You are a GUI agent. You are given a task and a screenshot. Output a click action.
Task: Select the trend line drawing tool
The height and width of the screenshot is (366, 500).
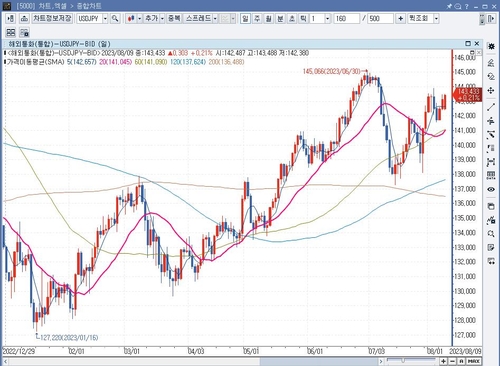(491, 107)
